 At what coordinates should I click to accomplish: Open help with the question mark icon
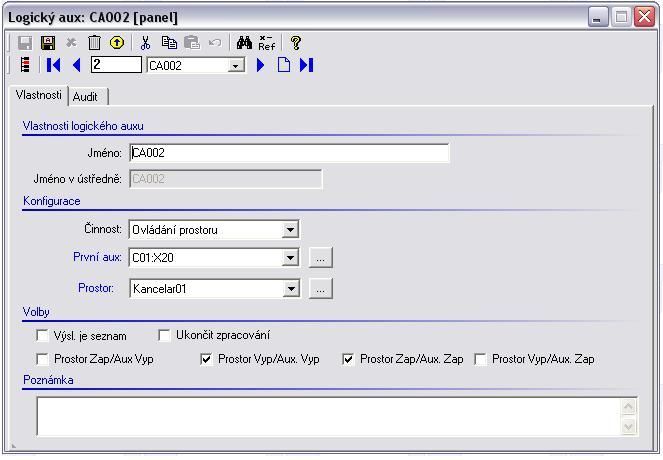[296, 43]
